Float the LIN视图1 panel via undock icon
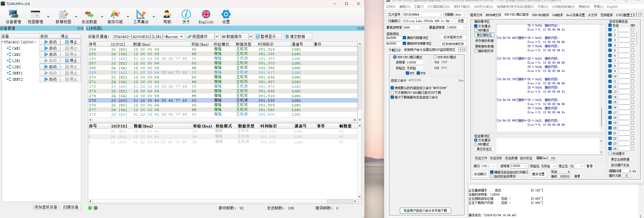Image resolution: width=644 pixels, height=218 pixels. coord(359,28)
